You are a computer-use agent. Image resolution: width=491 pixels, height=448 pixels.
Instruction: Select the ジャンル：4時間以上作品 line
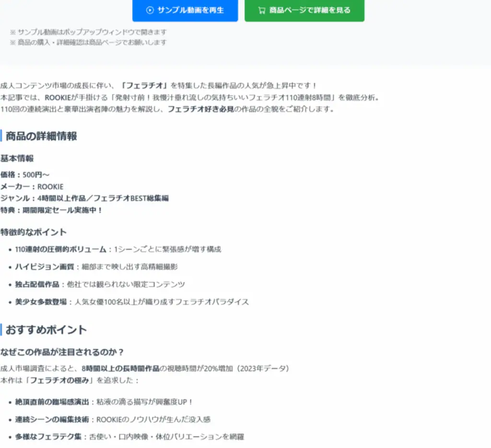[84, 198]
